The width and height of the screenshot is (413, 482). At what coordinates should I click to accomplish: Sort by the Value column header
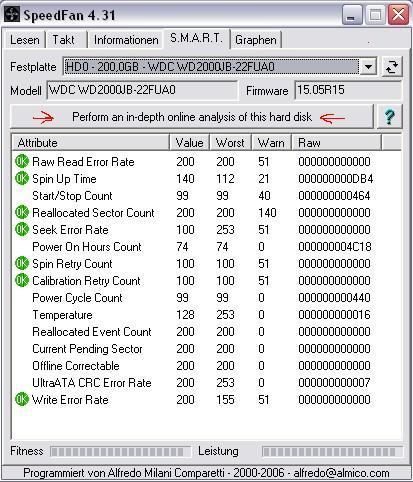coord(189,143)
